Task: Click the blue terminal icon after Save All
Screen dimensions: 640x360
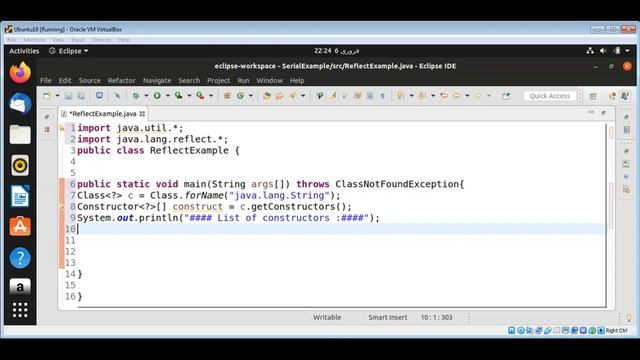Action: pos(99,96)
